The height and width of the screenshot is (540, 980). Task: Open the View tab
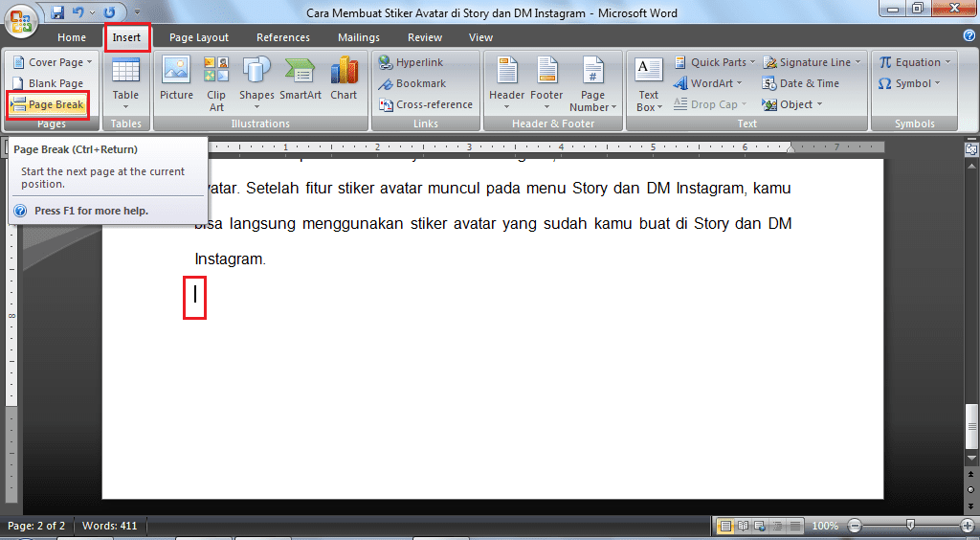[x=480, y=37]
